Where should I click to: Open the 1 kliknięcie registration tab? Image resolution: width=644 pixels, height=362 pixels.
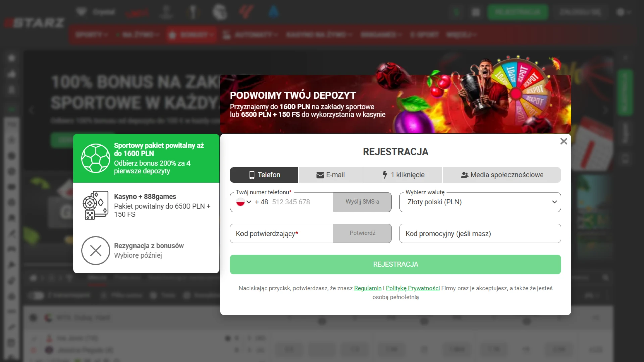click(x=403, y=175)
